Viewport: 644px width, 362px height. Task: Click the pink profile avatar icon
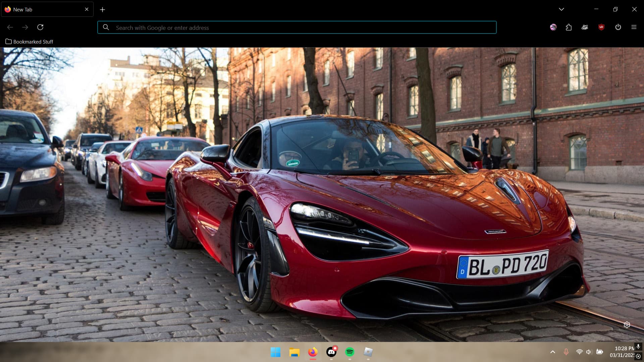(x=553, y=27)
